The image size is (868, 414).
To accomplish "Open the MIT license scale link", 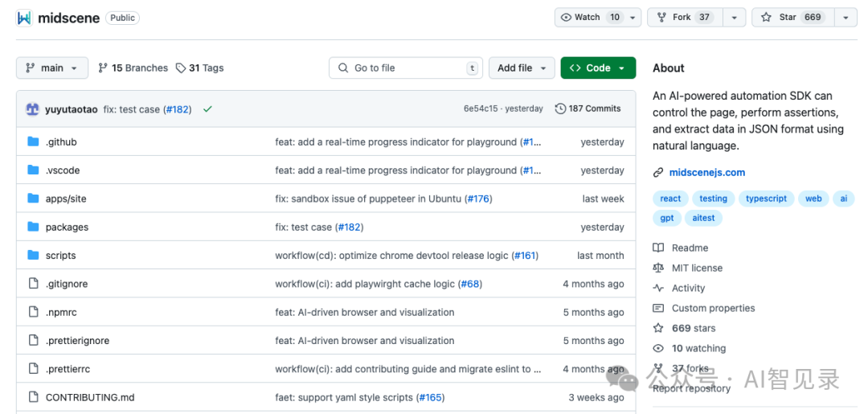I will pyautogui.click(x=696, y=268).
